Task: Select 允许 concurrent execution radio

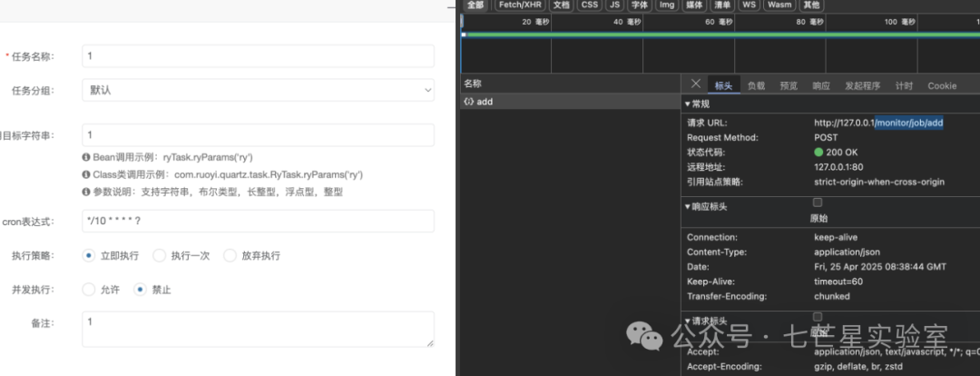Action: 89,290
